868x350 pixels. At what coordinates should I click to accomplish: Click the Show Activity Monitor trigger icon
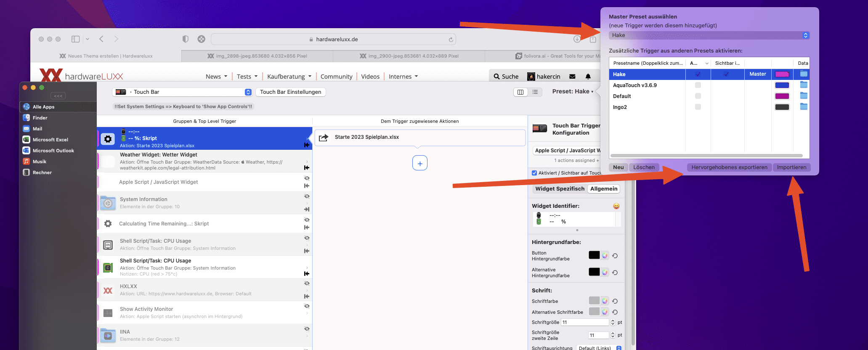tap(108, 313)
